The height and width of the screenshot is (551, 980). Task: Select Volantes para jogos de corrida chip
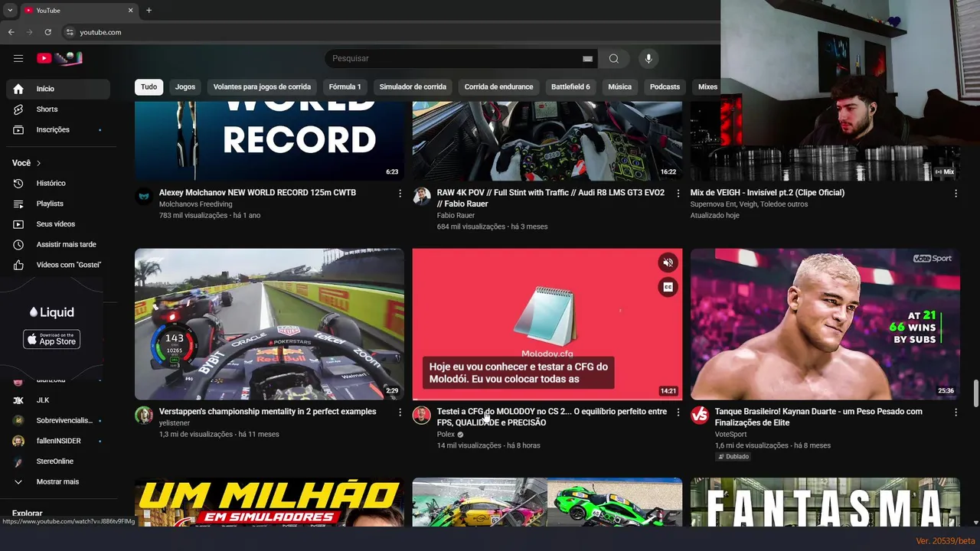(x=262, y=86)
